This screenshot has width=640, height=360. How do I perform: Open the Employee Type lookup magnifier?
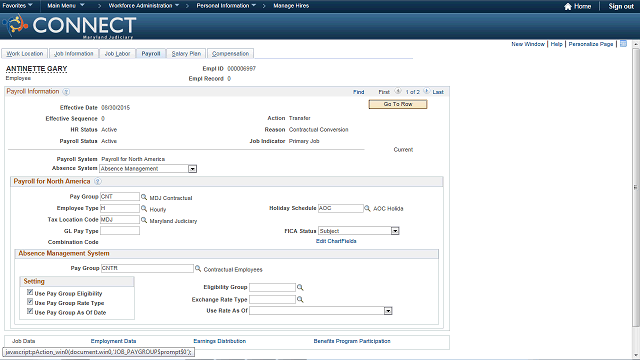coord(144,208)
